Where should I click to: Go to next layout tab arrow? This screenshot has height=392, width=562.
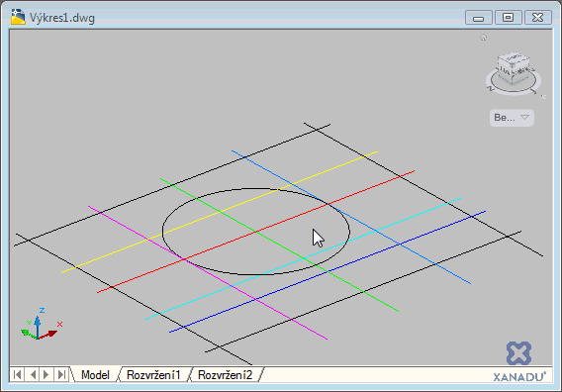tap(47, 374)
